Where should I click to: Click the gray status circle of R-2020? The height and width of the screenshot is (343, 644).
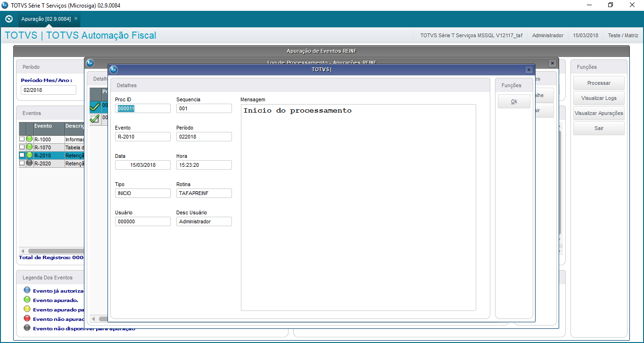[30, 163]
